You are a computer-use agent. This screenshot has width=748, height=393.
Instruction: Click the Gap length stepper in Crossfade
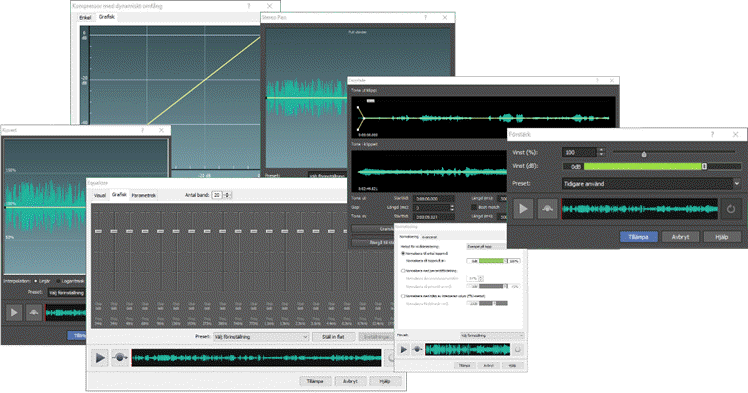click(x=452, y=207)
